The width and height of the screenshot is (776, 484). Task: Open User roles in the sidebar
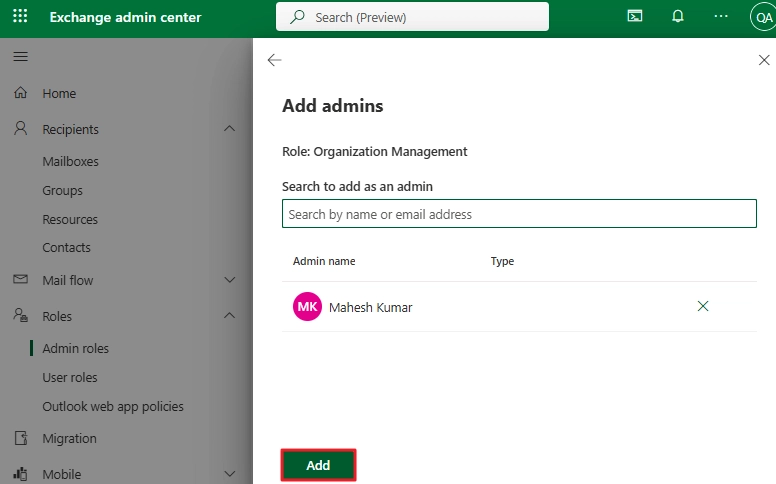pos(70,378)
